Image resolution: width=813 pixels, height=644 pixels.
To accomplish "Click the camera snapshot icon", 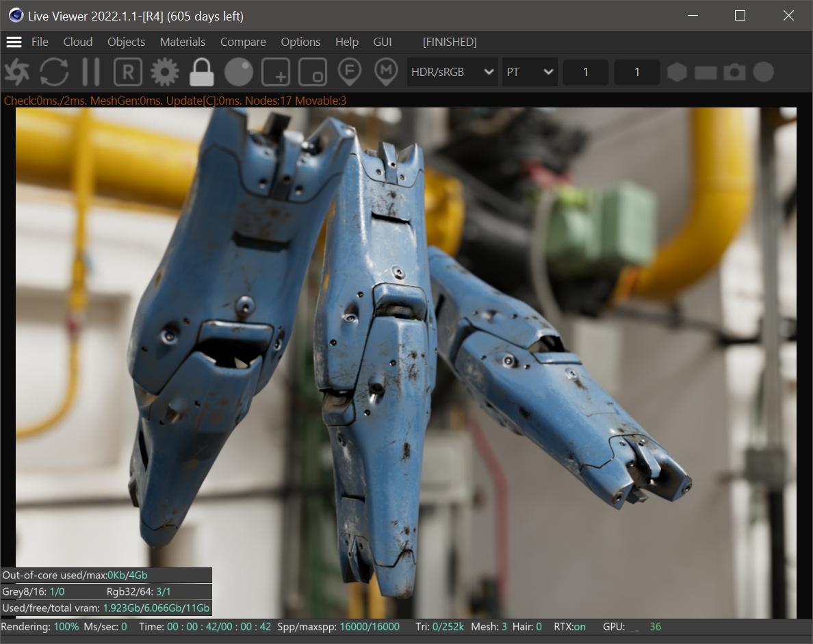I will coord(734,72).
